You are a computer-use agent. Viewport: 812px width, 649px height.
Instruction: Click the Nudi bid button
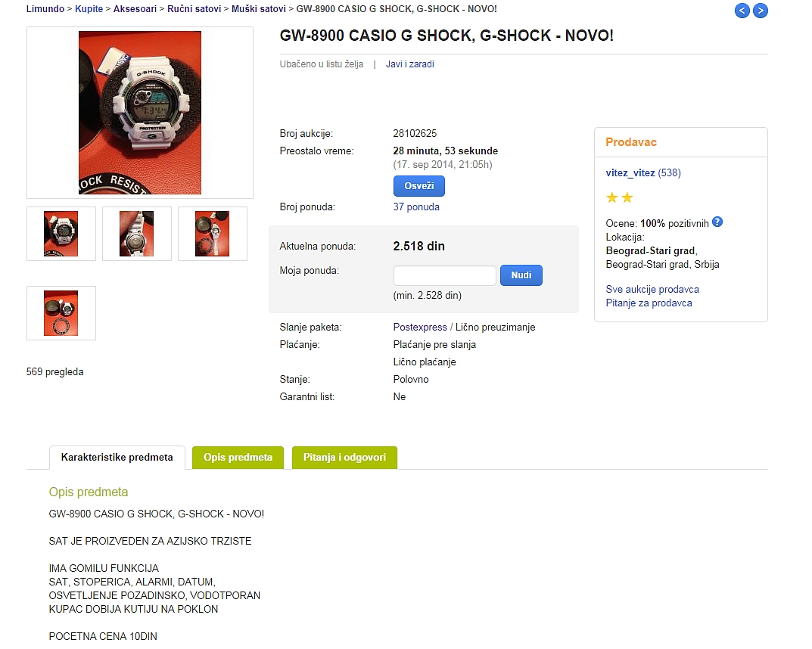pyautogui.click(x=521, y=275)
